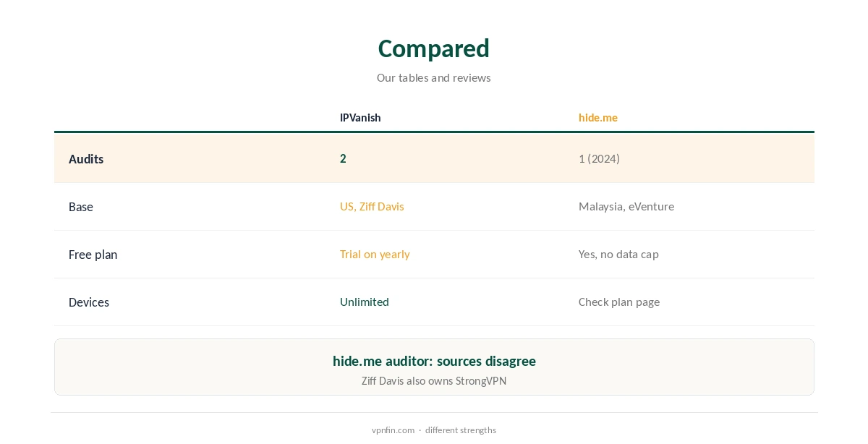Click 'hide.me auditor: sources disagree' heading
Image resolution: width=868 pixels, height=444 pixels.
click(x=434, y=361)
